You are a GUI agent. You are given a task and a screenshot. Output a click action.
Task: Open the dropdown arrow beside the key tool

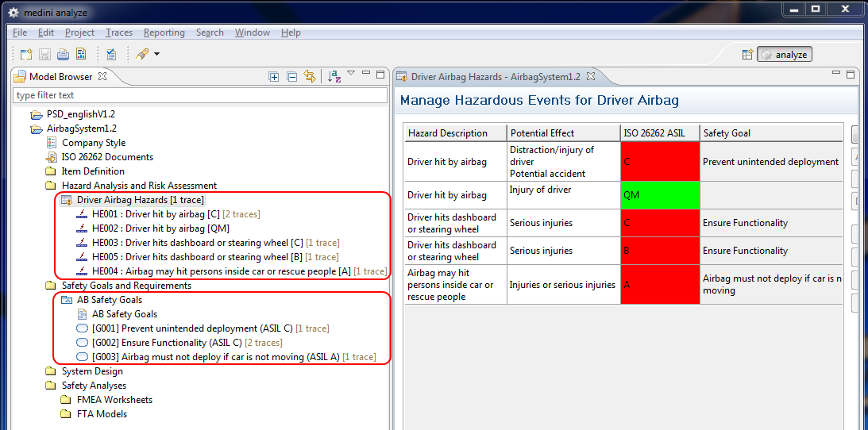(156, 54)
